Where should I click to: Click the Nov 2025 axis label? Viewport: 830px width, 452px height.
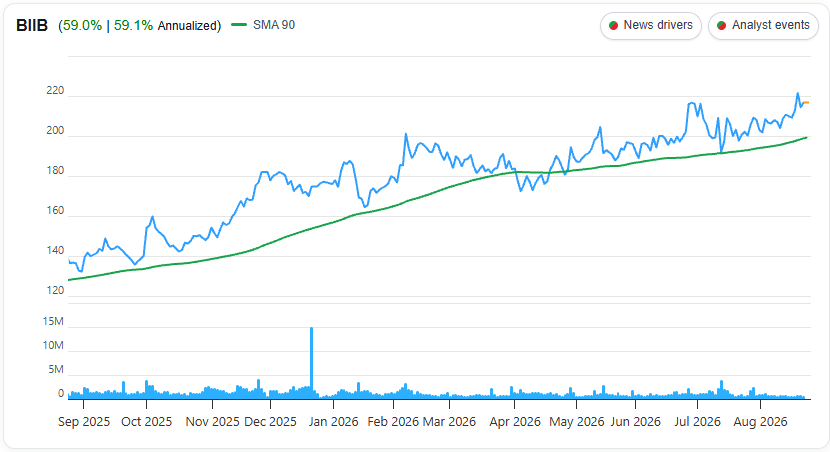coord(212,422)
